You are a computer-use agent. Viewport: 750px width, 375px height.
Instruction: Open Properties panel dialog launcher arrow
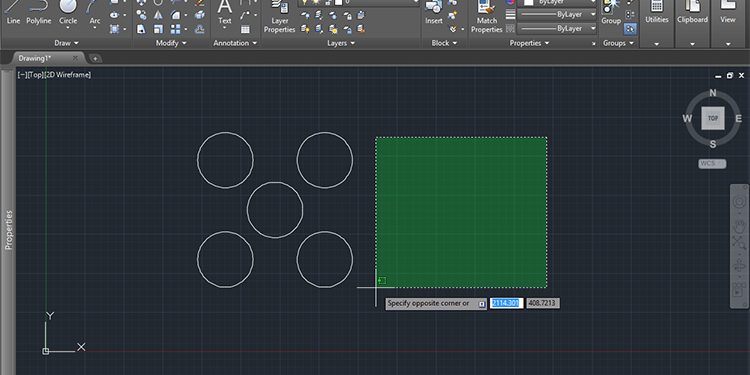point(594,44)
